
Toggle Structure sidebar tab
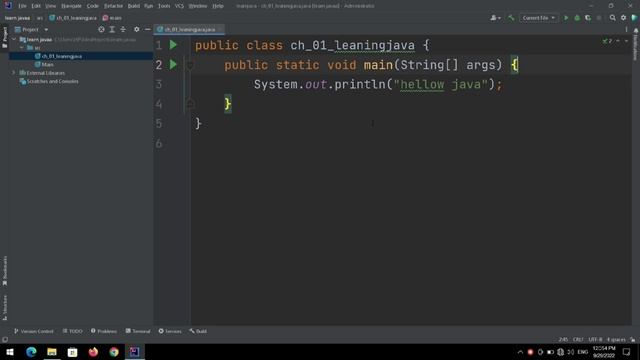[4, 308]
